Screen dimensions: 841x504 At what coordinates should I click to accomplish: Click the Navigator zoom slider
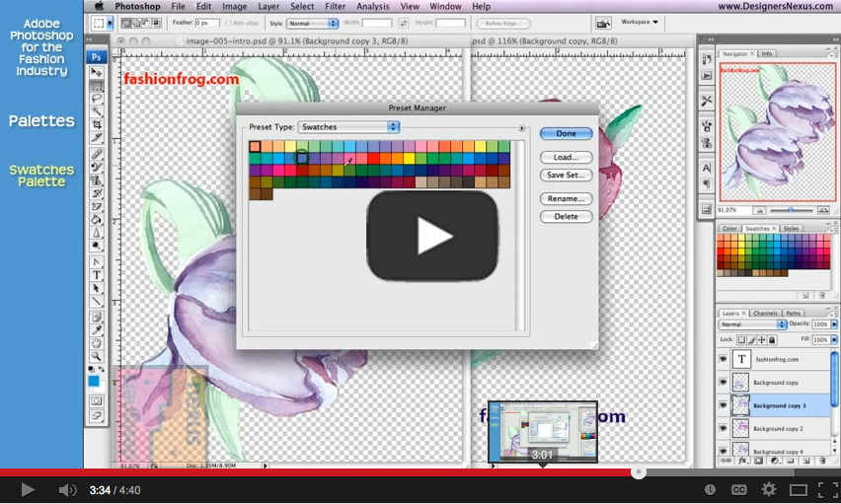tap(791, 210)
